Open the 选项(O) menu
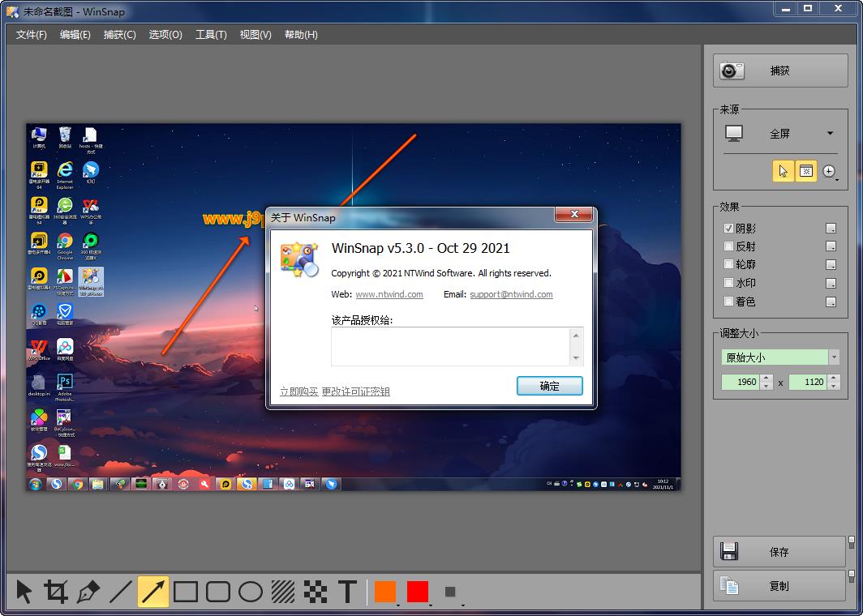This screenshot has width=863, height=616. (x=165, y=35)
